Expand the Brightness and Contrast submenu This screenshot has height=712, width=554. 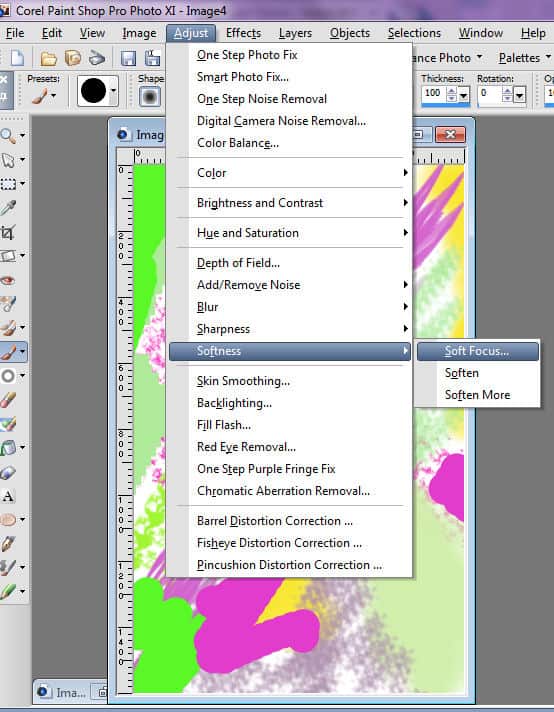[x=290, y=203]
